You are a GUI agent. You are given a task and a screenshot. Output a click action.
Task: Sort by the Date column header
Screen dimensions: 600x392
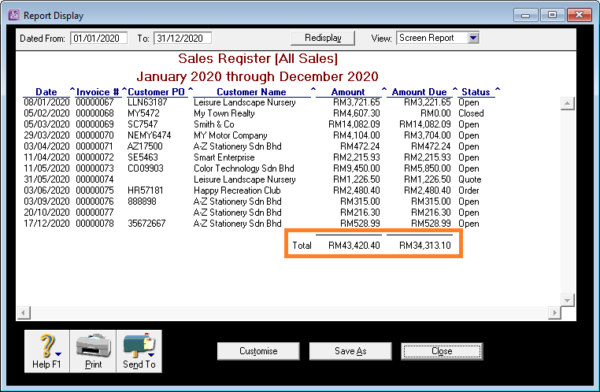(46, 92)
